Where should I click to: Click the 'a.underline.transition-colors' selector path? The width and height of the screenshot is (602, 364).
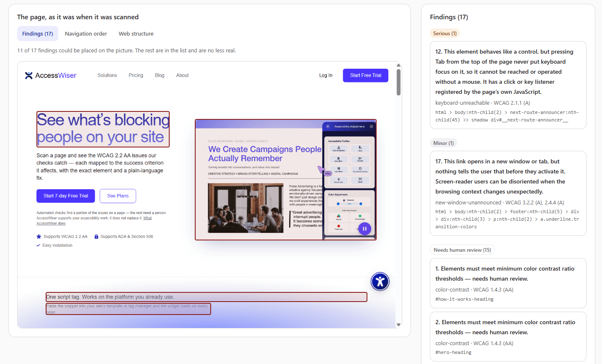tap(507, 219)
